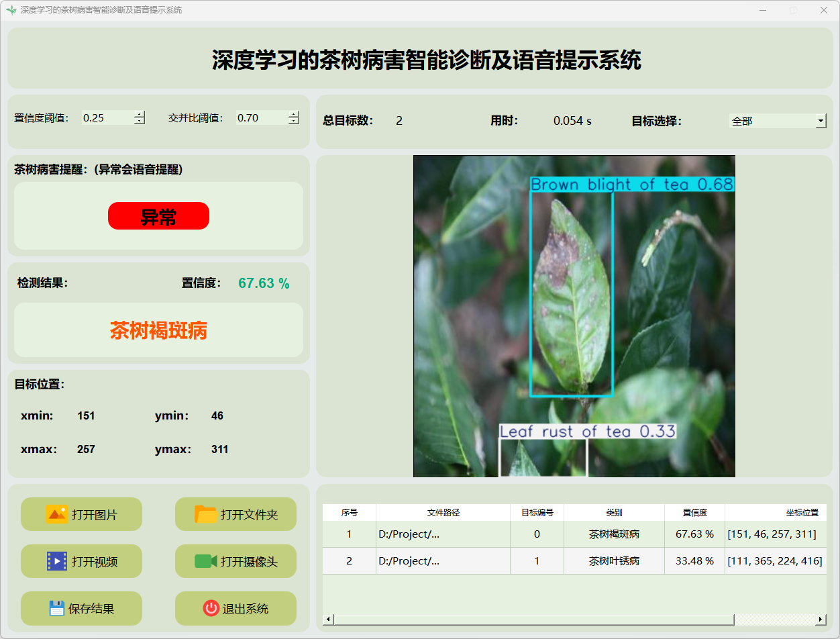The height and width of the screenshot is (639, 840).
Task: Select result row 1 for 茶树褐斑病
Action: (614, 534)
